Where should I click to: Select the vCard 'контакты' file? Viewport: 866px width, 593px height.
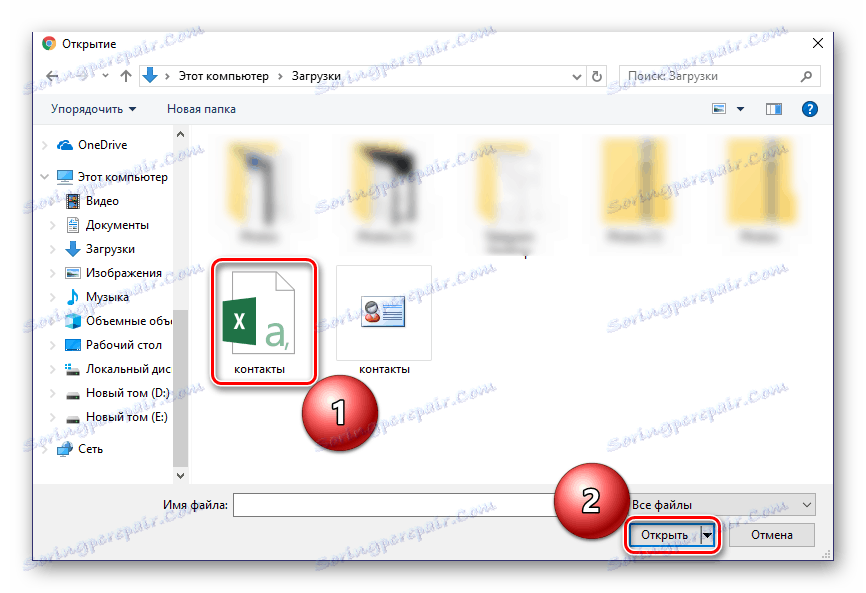tap(384, 322)
